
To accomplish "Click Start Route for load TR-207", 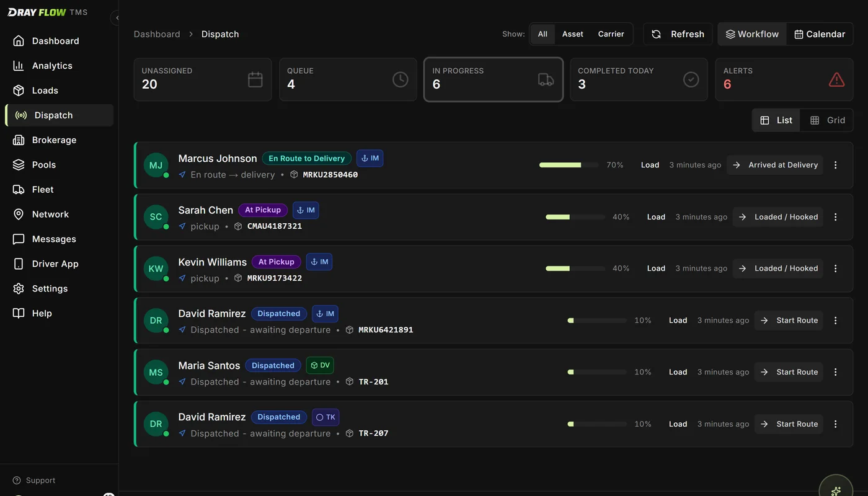I will tap(789, 424).
